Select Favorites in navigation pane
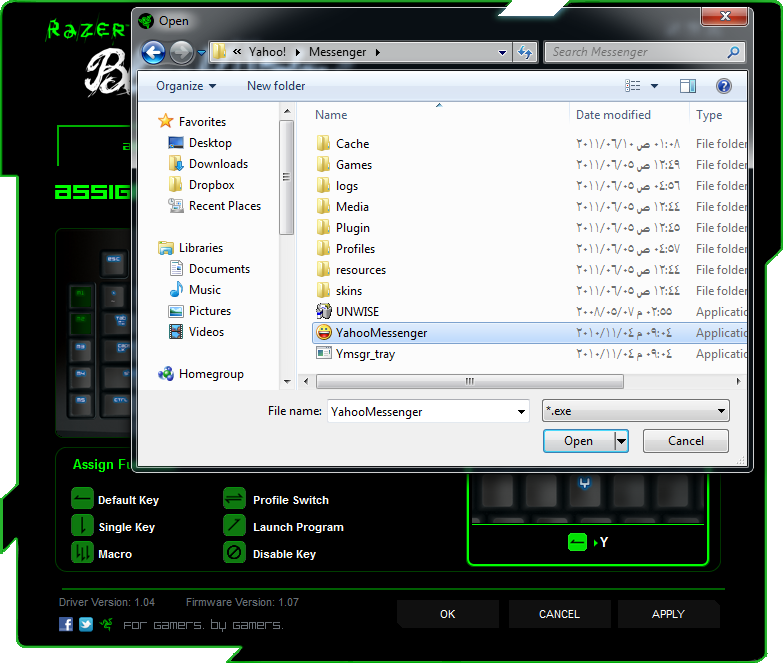This screenshot has height=663, width=783. click(192, 121)
